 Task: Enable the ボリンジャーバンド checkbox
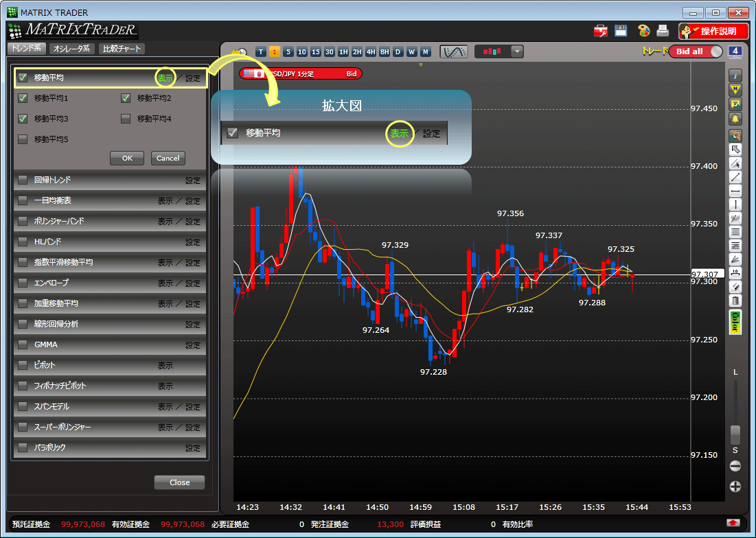(x=23, y=221)
